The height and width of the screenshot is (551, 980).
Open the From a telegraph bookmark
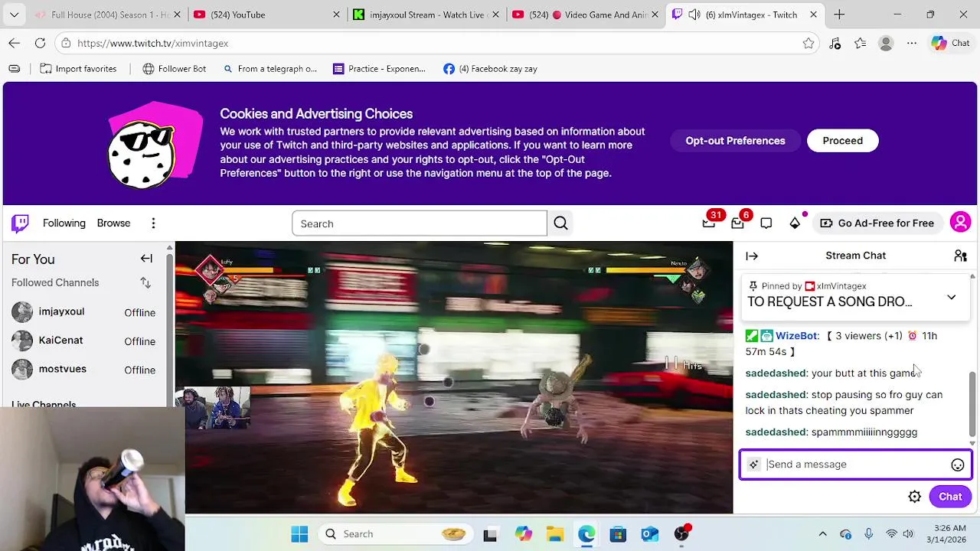(x=269, y=69)
